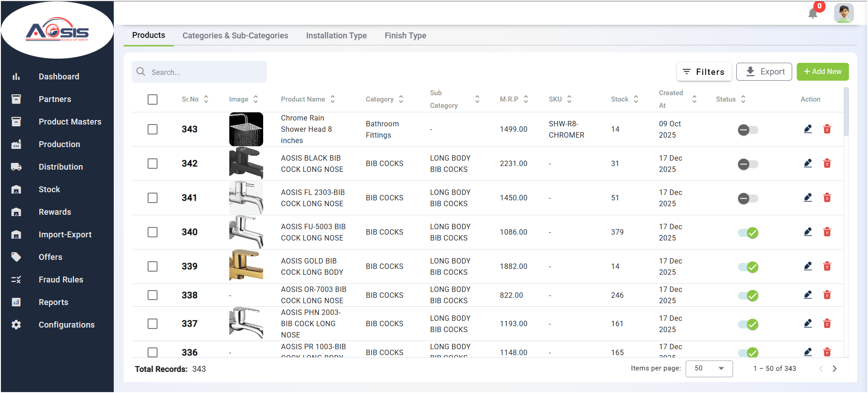Delete product 337 with trash icon
Image resolution: width=868 pixels, height=393 pixels.
click(827, 324)
